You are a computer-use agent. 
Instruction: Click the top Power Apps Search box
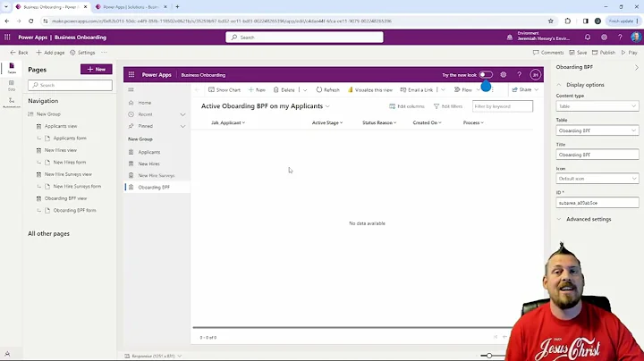(x=304, y=38)
